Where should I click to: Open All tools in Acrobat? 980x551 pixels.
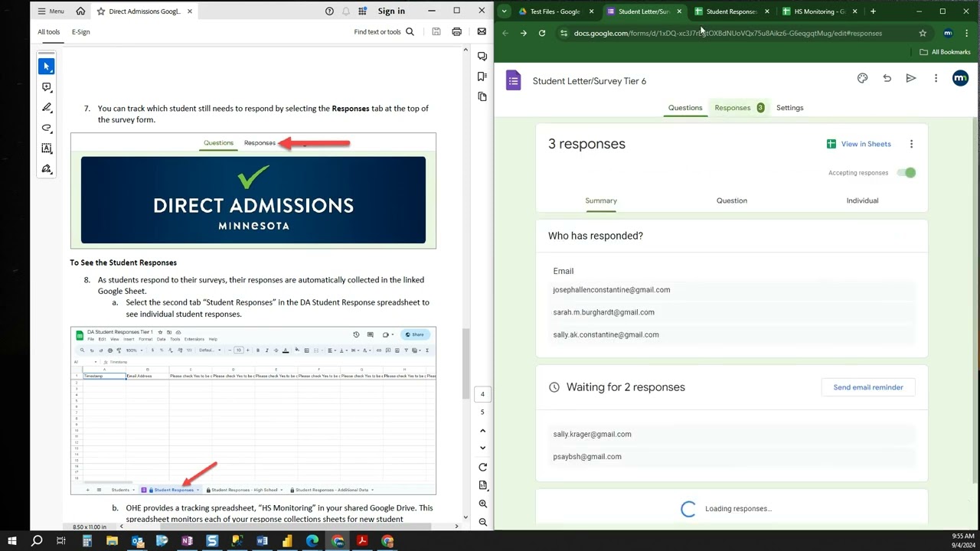pyautogui.click(x=48, y=32)
